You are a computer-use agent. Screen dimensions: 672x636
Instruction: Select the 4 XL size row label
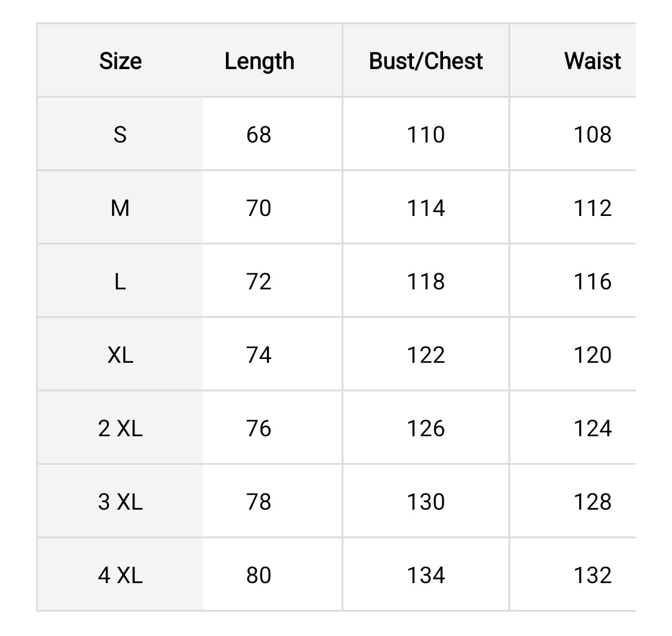coord(120,575)
